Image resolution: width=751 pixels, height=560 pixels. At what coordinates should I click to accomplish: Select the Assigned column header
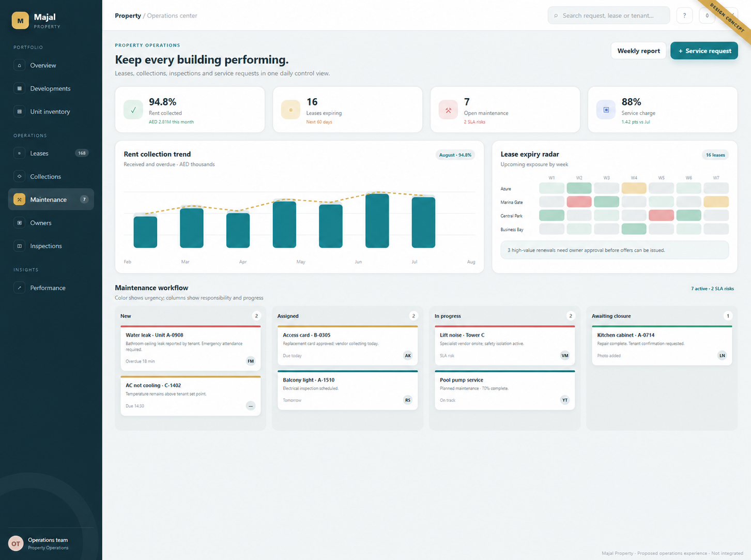[x=288, y=316]
